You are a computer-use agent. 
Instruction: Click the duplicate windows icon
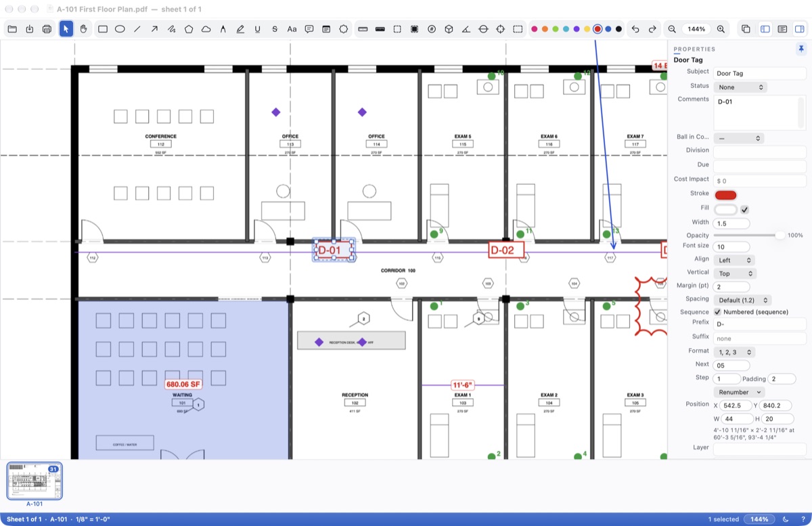point(746,29)
